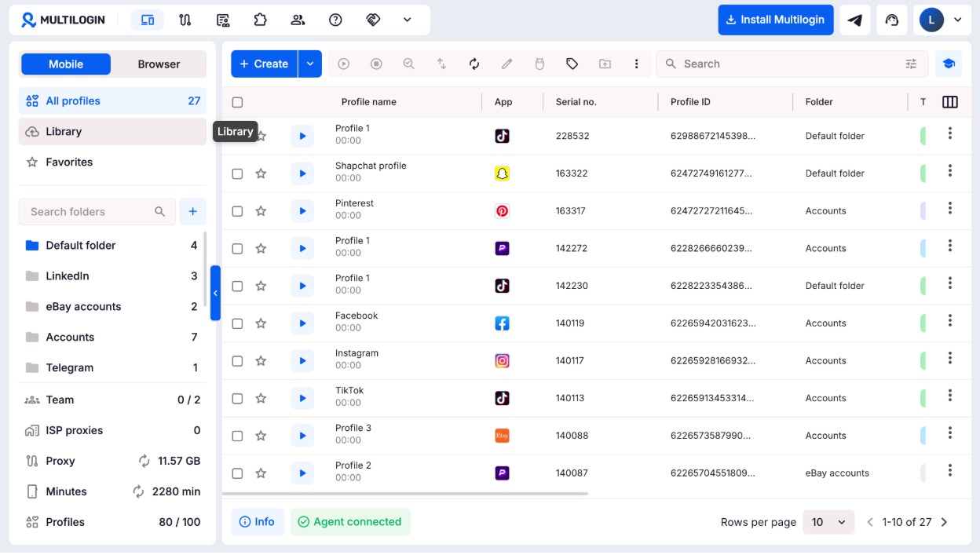
Task: Refresh the Proxy traffic balance
Action: click(144, 461)
